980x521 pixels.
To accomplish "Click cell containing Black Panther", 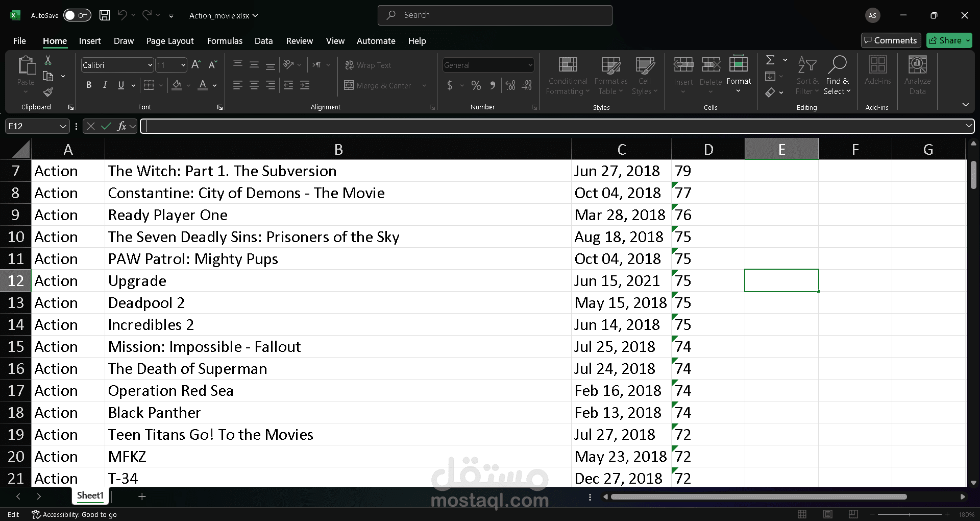I will click(155, 413).
